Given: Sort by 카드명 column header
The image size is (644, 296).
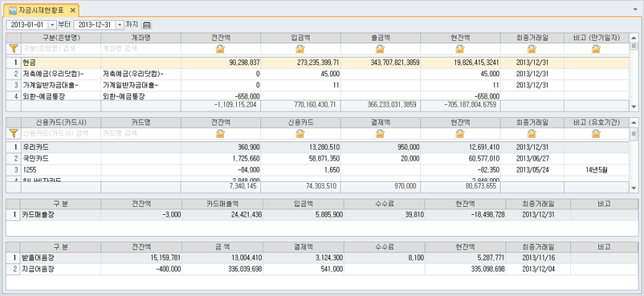Looking at the screenshot, I should click(x=141, y=123).
